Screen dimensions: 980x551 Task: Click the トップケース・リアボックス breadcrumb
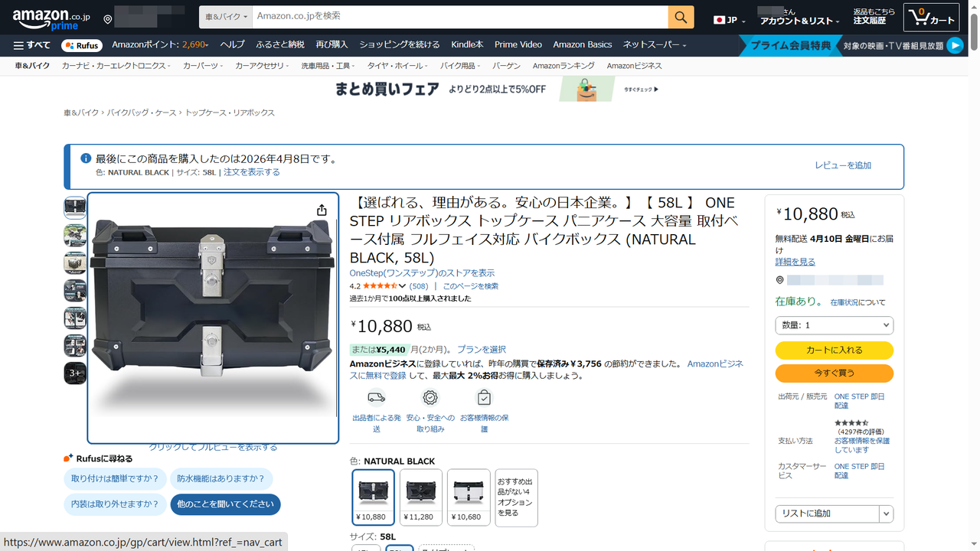pyautogui.click(x=230, y=112)
